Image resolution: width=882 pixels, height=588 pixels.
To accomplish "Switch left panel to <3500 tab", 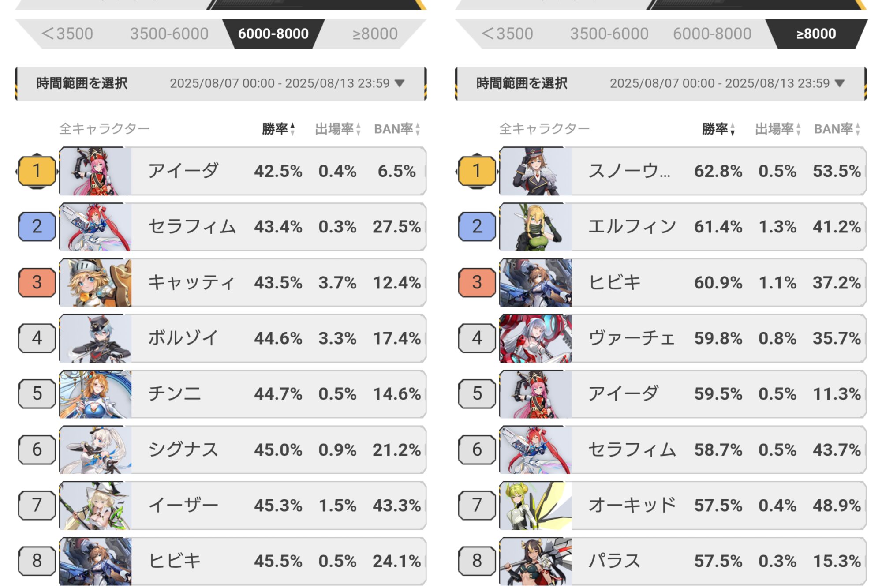I will (67, 34).
